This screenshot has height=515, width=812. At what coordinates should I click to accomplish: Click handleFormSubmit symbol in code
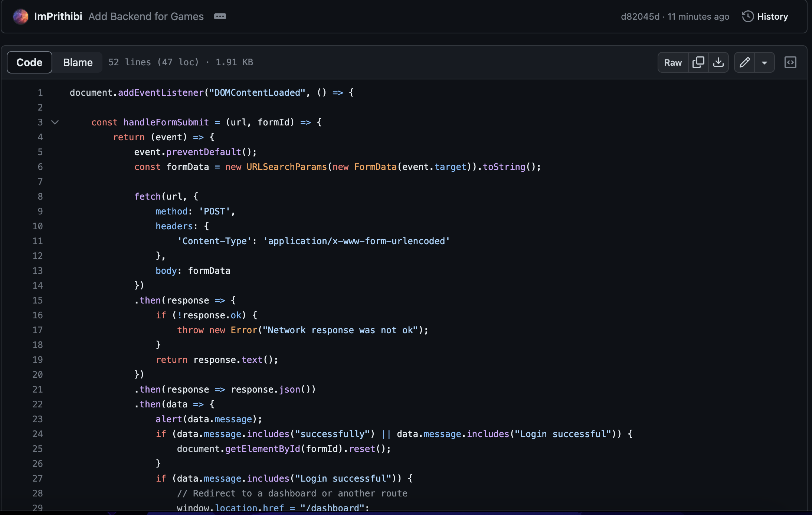166,122
